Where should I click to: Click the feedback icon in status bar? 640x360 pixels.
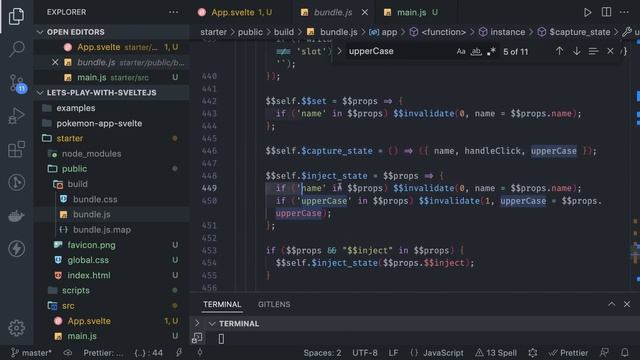click(x=604, y=353)
